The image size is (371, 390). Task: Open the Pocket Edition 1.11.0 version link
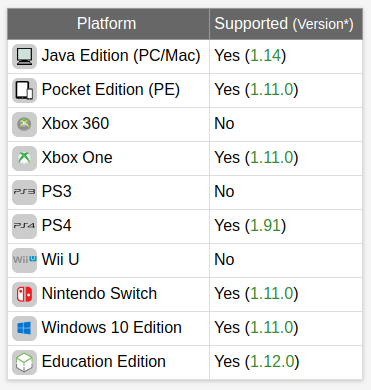click(272, 90)
